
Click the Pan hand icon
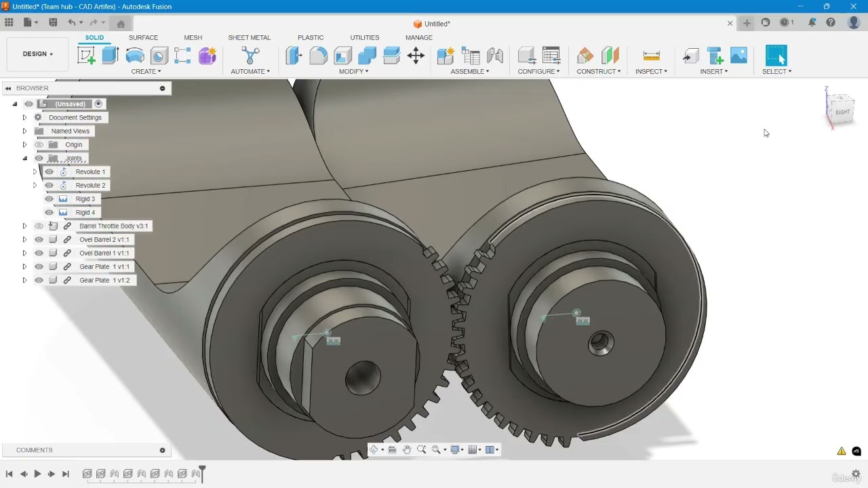point(407,449)
